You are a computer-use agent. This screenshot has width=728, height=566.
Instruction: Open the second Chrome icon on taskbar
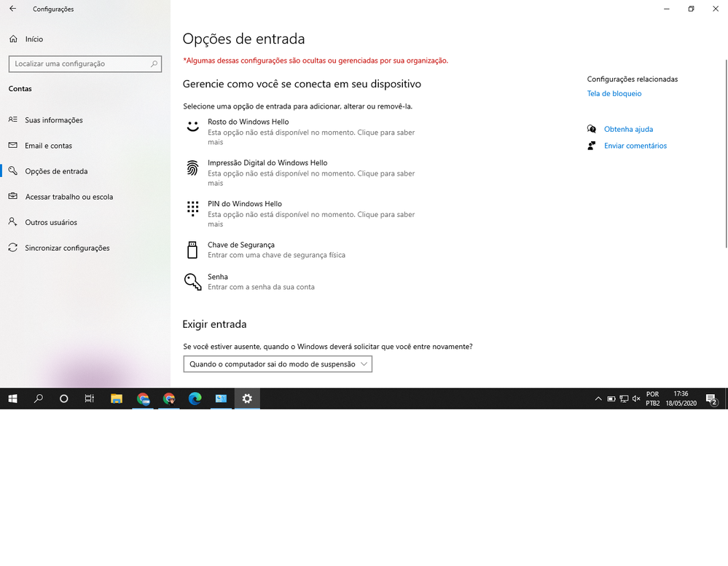[169, 398]
